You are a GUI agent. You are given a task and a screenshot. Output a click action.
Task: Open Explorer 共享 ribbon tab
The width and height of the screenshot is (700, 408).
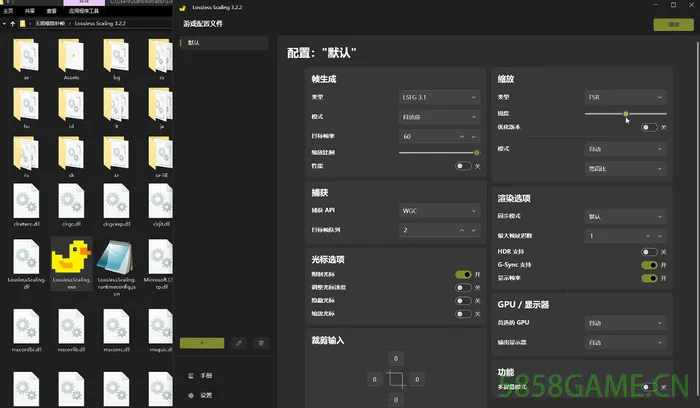pos(30,11)
